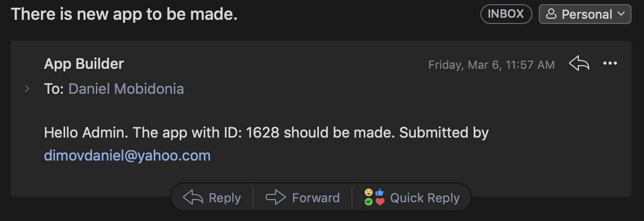
Task: Open the dimovdaniel@yahoo.com email link
Action: (127, 155)
